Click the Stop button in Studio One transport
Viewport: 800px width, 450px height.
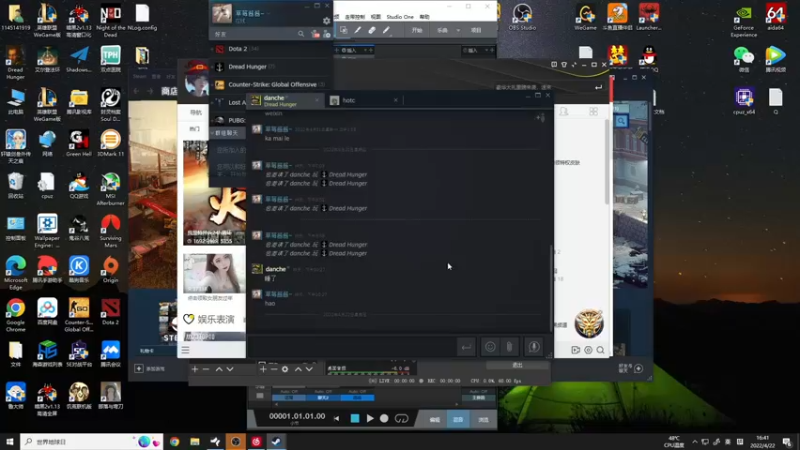[x=355, y=418]
